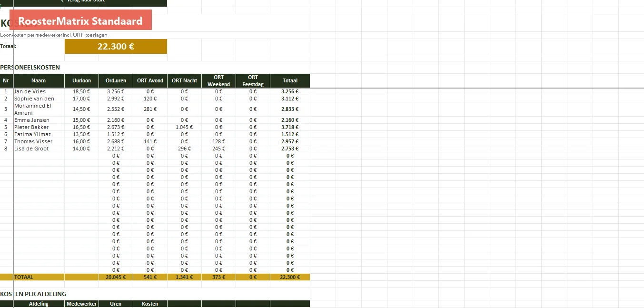Click the KOSTEN PER AFDELING heading

point(33,294)
